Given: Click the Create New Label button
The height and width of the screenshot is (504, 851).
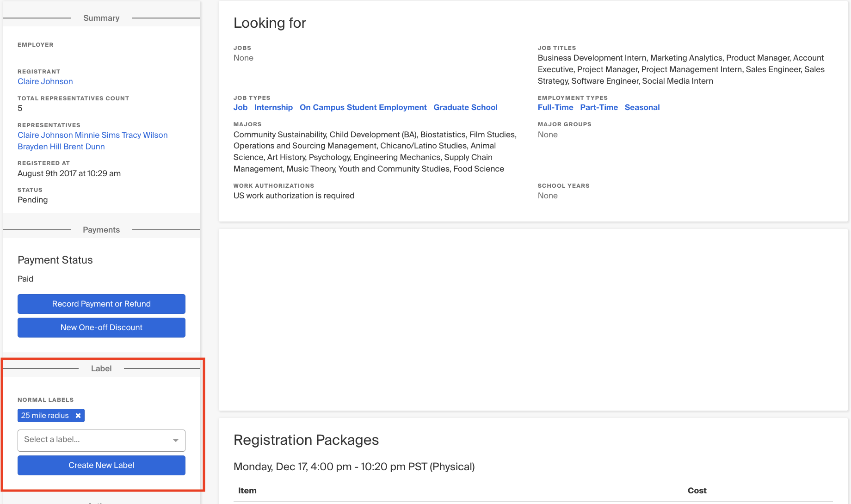Looking at the screenshot, I should 101,465.
